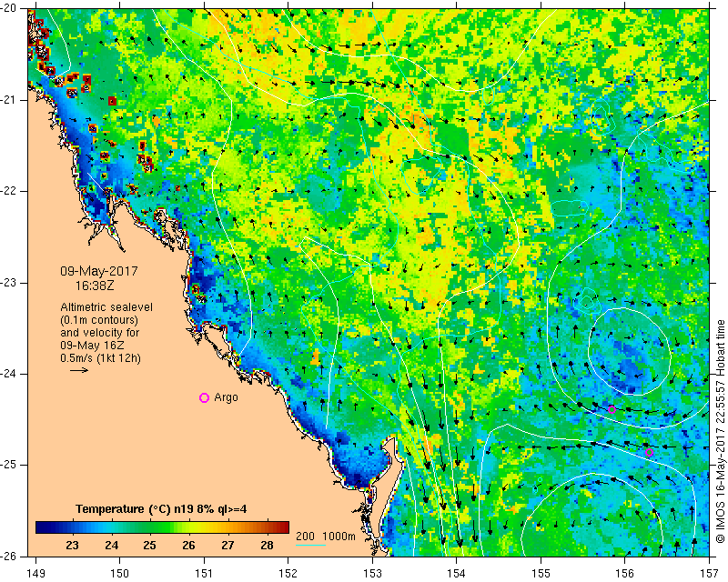728x582 pixels.
Task: Click the '156' longitude axis label
Action: pyautogui.click(x=625, y=574)
